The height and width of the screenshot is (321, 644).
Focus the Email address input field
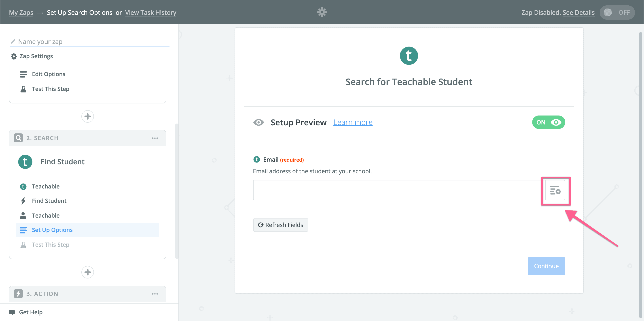pyautogui.click(x=399, y=190)
